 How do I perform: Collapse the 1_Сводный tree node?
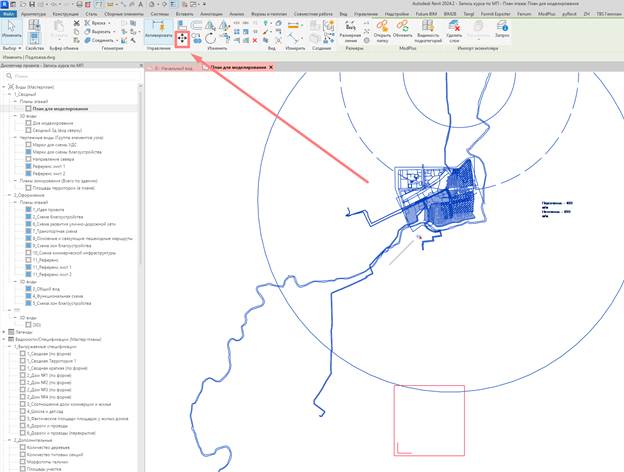coord(10,94)
